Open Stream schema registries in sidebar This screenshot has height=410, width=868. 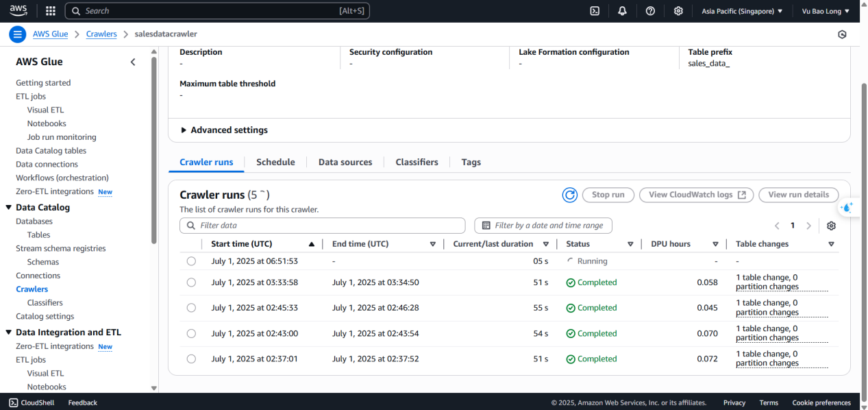point(61,248)
